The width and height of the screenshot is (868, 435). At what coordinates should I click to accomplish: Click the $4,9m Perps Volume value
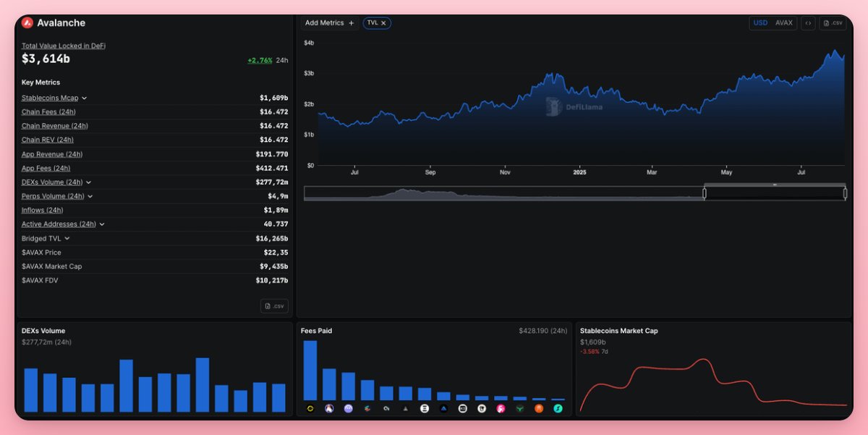(278, 196)
